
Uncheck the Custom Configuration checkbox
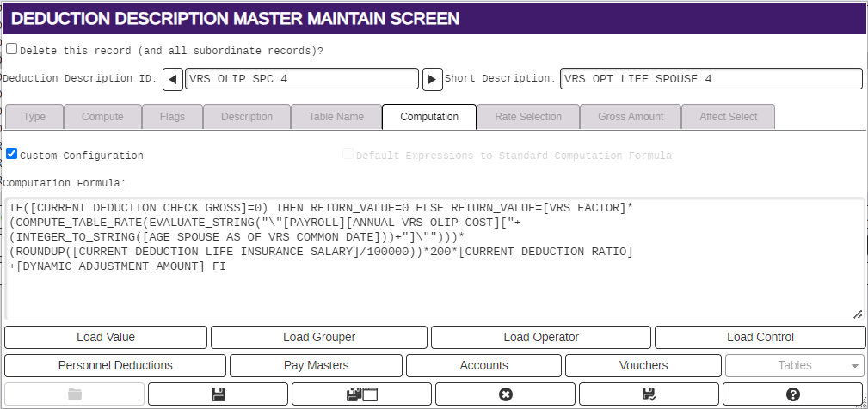[x=12, y=154]
